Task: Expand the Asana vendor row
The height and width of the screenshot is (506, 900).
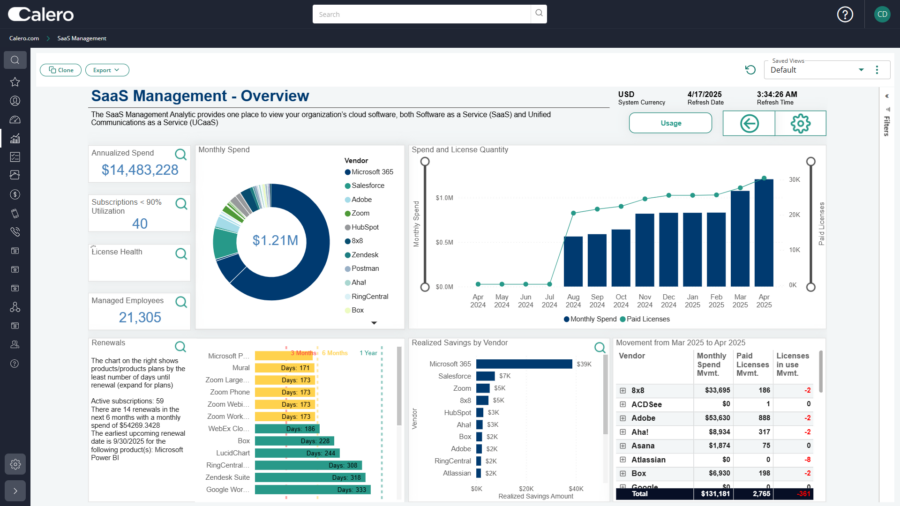Action: pyautogui.click(x=623, y=446)
